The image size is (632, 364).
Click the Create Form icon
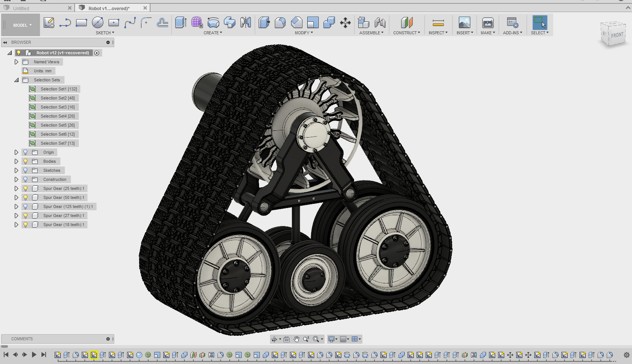(196, 23)
